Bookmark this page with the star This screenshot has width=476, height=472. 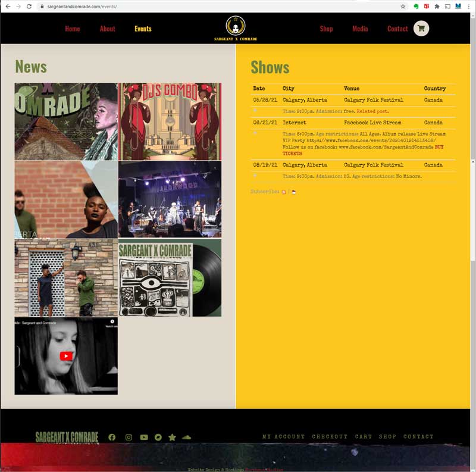pos(403,7)
